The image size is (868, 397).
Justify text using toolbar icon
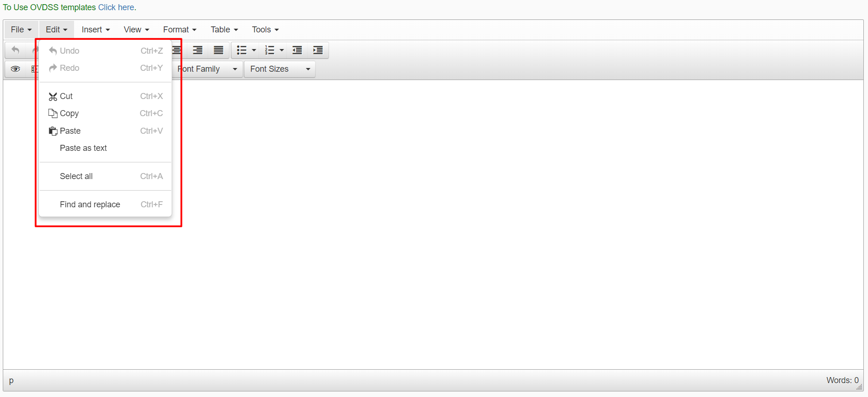218,50
